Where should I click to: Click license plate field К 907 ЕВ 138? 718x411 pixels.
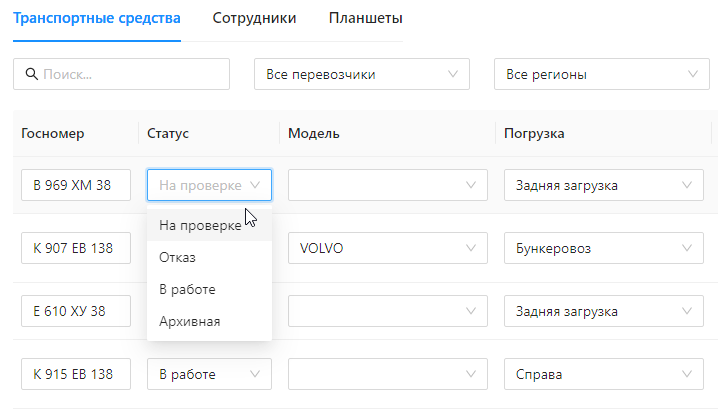pos(76,248)
